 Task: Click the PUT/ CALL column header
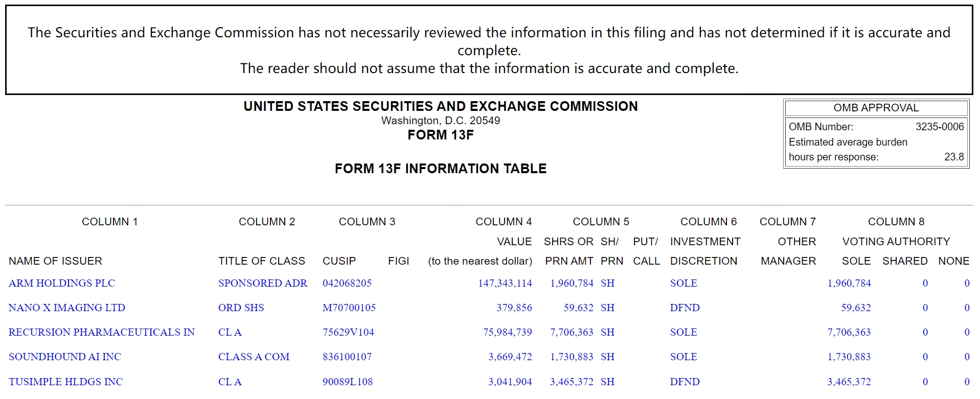pyautogui.click(x=646, y=251)
